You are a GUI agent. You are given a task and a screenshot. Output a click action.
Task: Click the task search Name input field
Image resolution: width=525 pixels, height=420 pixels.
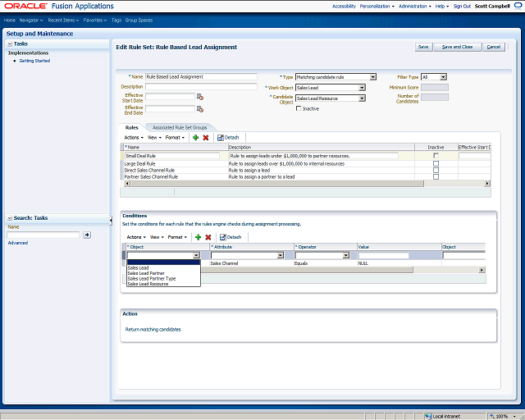[x=43, y=235]
